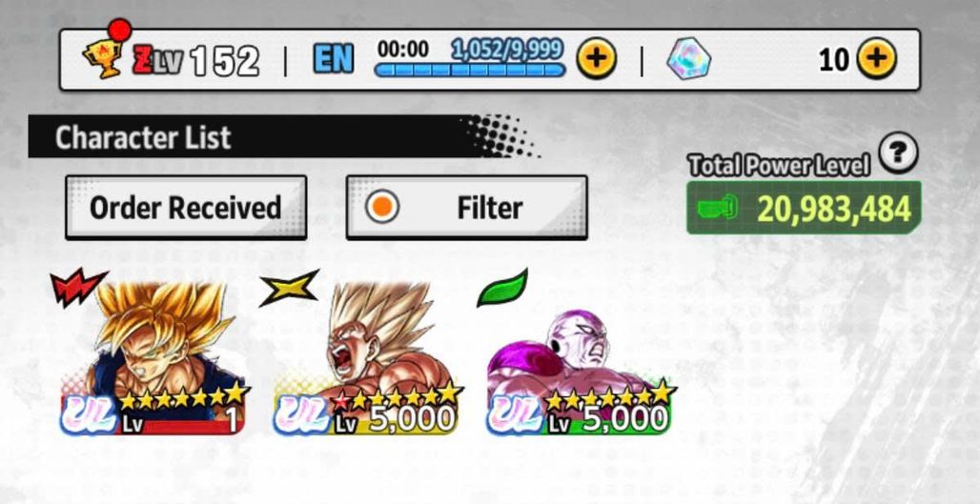Click the green leaf element icon above Frieza

[502, 288]
